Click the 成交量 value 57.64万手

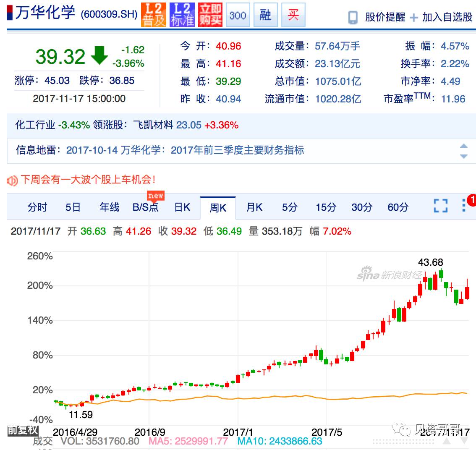[337, 46]
